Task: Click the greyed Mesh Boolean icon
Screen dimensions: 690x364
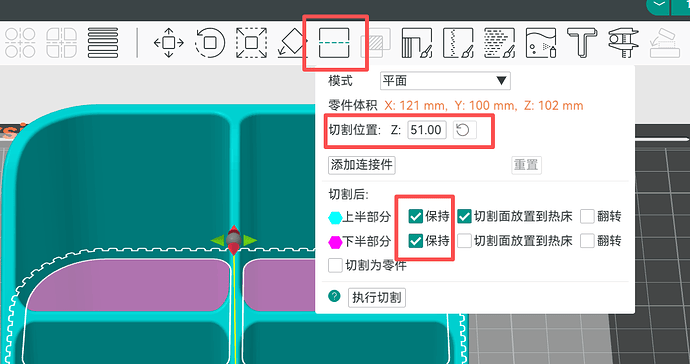Action: [375, 43]
